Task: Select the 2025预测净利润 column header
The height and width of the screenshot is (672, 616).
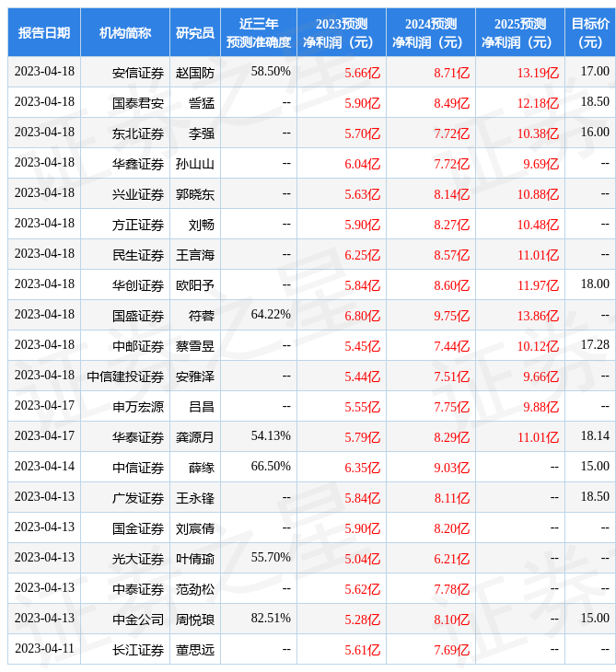Action: (519, 33)
